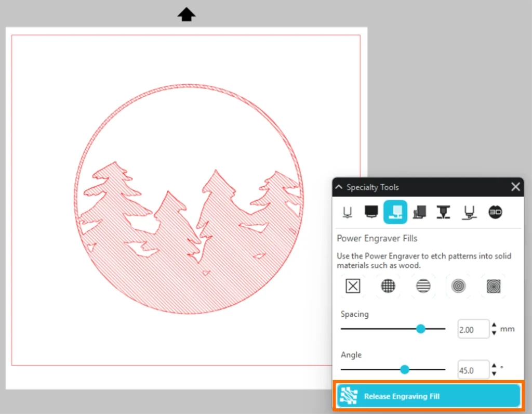Open the 3D specialty tool
This screenshot has width=532, height=414.
point(495,212)
